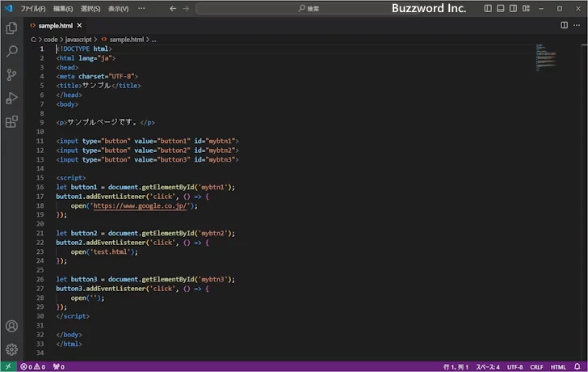Screen dimensions: 588x372
Task: Open the Manage gear icon
Action: (11, 349)
